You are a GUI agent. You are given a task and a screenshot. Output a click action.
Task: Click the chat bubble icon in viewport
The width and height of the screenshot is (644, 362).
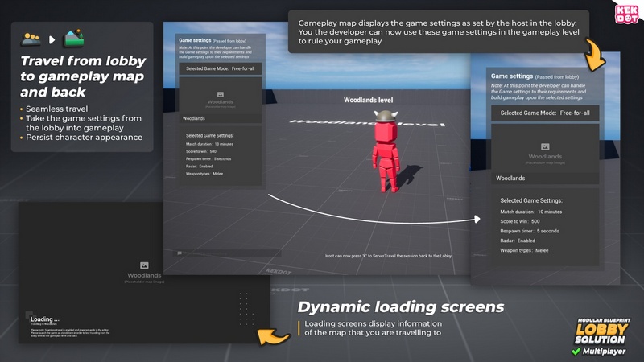pos(180,253)
